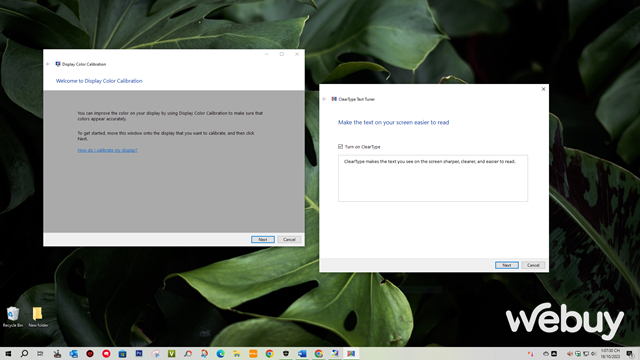The image size is (640, 360).
Task: Click Cancel in Display Color Calibration
Action: click(289, 240)
